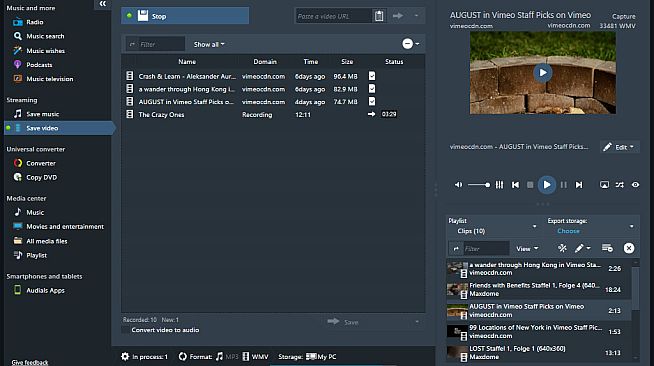Click the arrow next to URL field
This screenshot has height=366, width=654.
click(398, 16)
